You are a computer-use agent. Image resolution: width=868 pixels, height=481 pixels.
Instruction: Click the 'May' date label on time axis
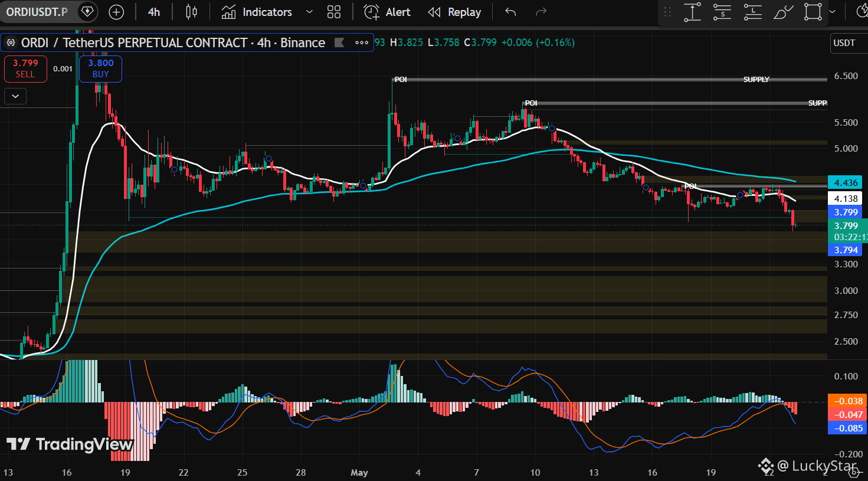click(x=359, y=473)
